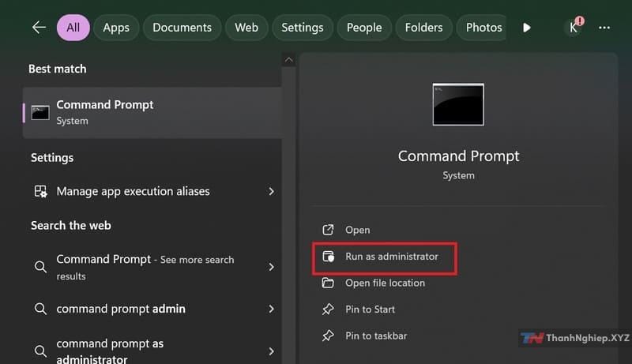Open 'command prompt as administrator' suggestion
632x364 pixels.
click(152, 351)
